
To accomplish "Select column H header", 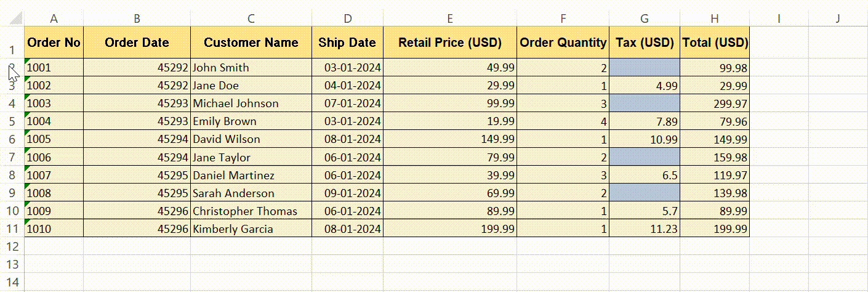I will (x=714, y=18).
